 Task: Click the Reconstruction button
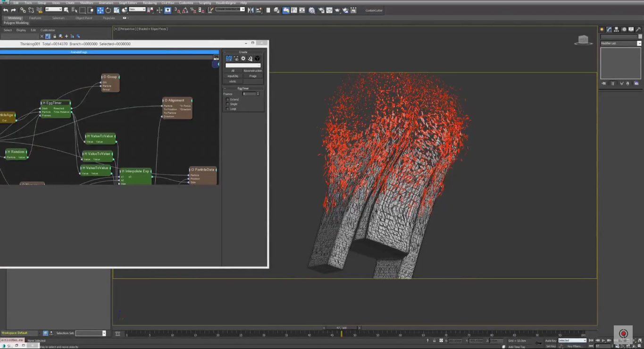[253, 71]
